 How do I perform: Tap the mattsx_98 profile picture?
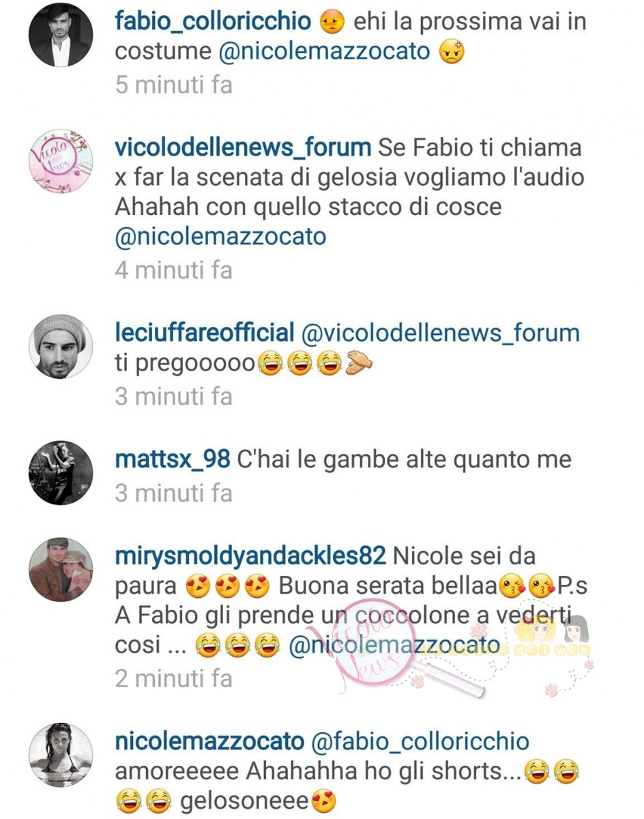click(60, 472)
